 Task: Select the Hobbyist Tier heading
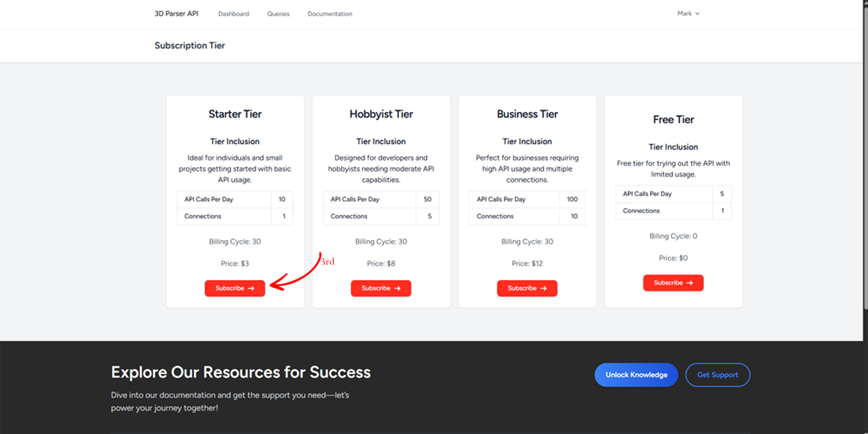tap(381, 114)
